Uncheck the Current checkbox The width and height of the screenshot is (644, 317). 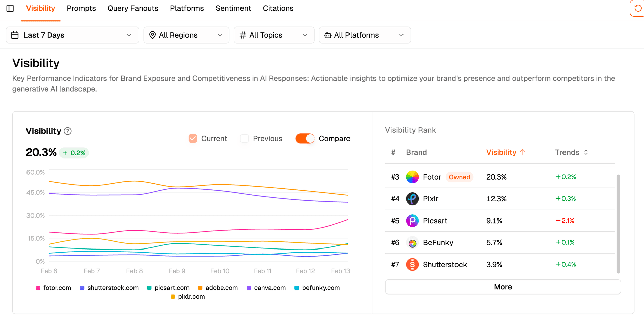(x=193, y=138)
